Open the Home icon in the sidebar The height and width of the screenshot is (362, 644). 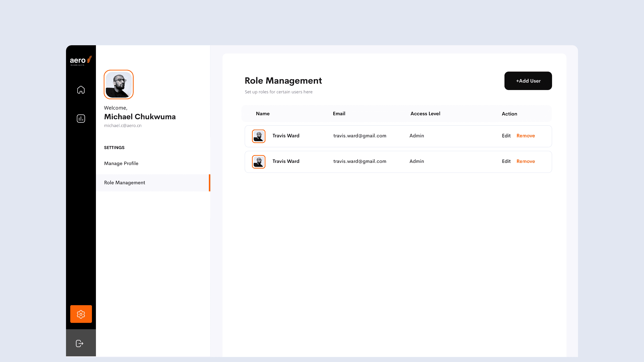click(81, 90)
